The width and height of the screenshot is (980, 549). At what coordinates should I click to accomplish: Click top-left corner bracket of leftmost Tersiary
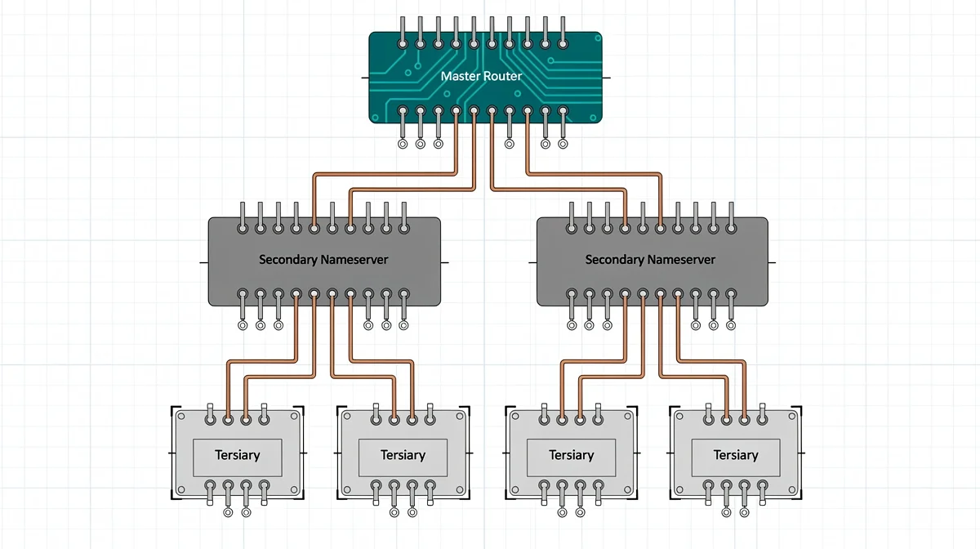click(x=172, y=408)
